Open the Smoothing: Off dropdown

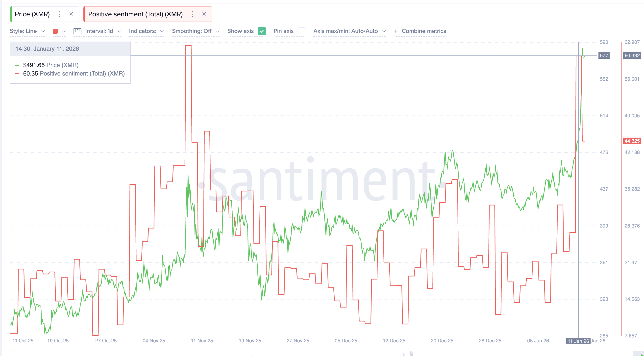196,31
